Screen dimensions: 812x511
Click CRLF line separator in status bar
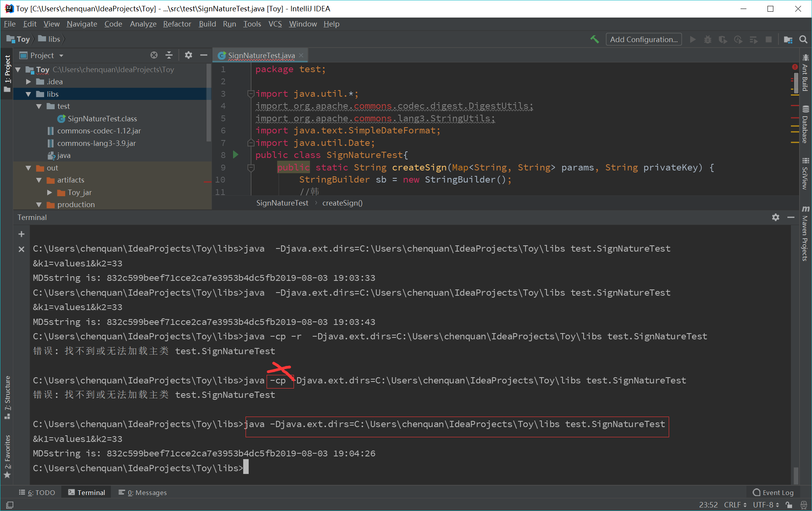[x=735, y=505]
